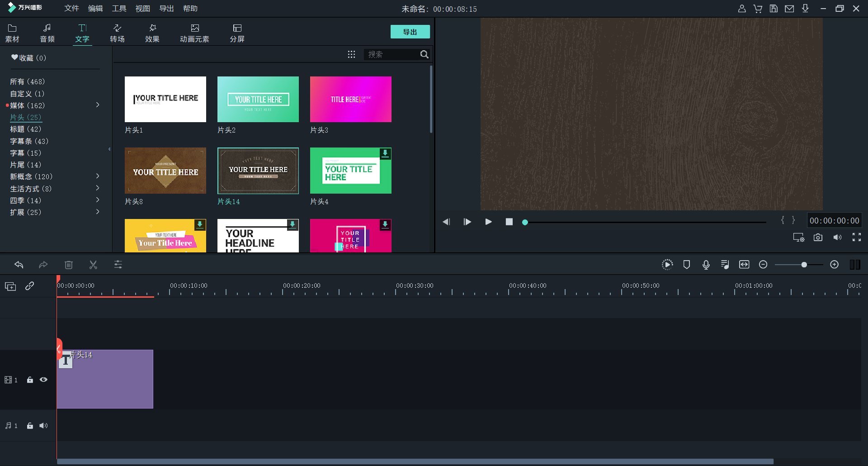Take a snapshot with the camera icon

[x=818, y=238]
